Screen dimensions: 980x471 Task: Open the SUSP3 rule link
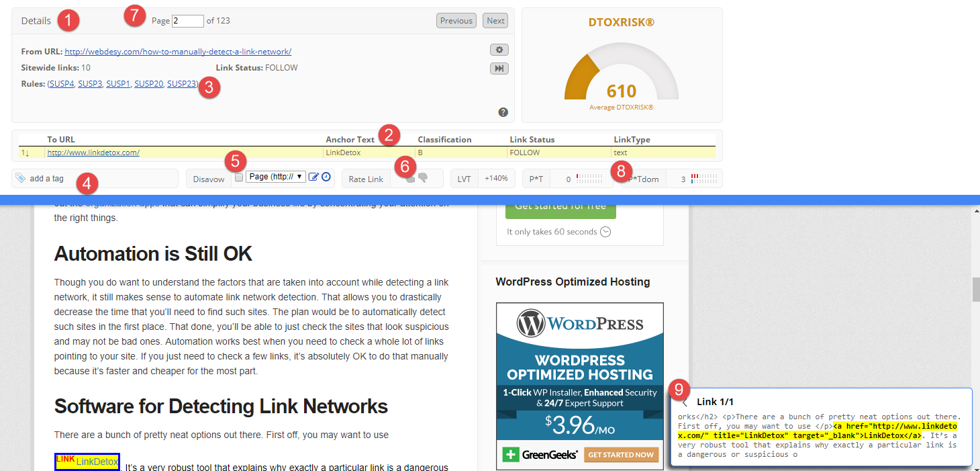[90, 84]
